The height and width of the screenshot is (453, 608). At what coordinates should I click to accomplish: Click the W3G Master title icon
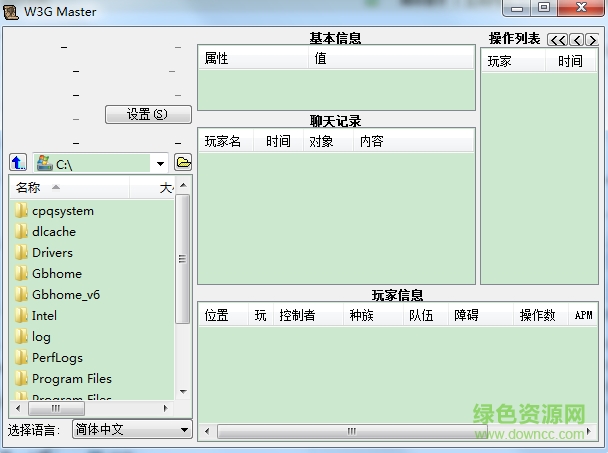coord(11,12)
